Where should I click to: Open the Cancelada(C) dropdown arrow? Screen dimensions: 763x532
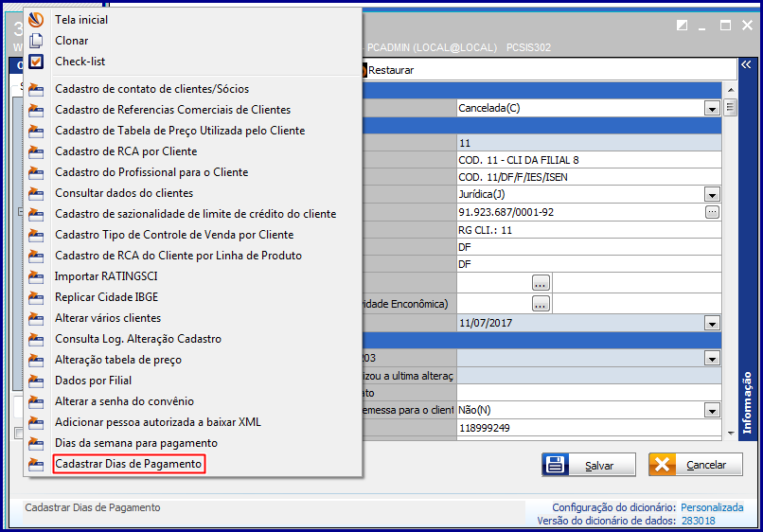pos(712,109)
